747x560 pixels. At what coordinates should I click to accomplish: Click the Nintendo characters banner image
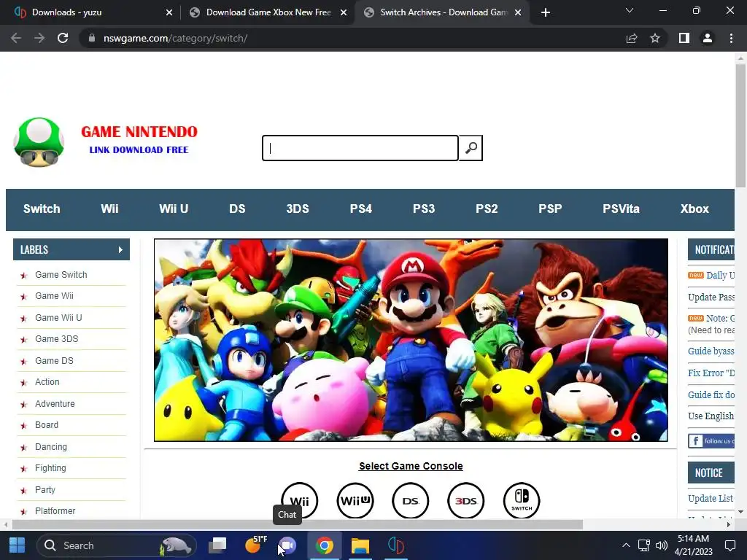tap(411, 340)
